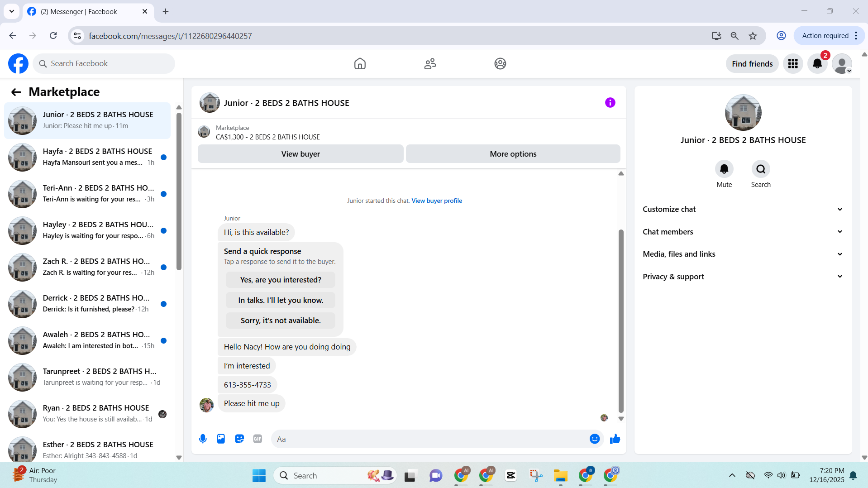Open Windows Start menu
Screen dimensions: 868x488
pyautogui.click(x=259, y=475)
